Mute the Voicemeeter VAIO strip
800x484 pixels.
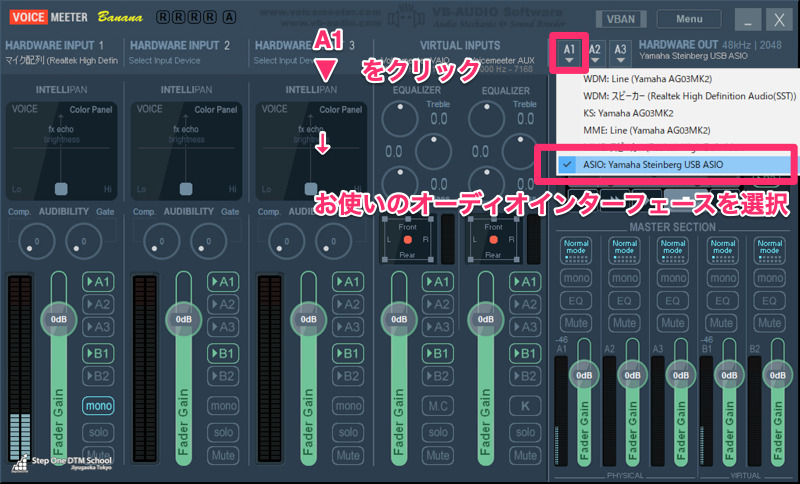(438, 455)
